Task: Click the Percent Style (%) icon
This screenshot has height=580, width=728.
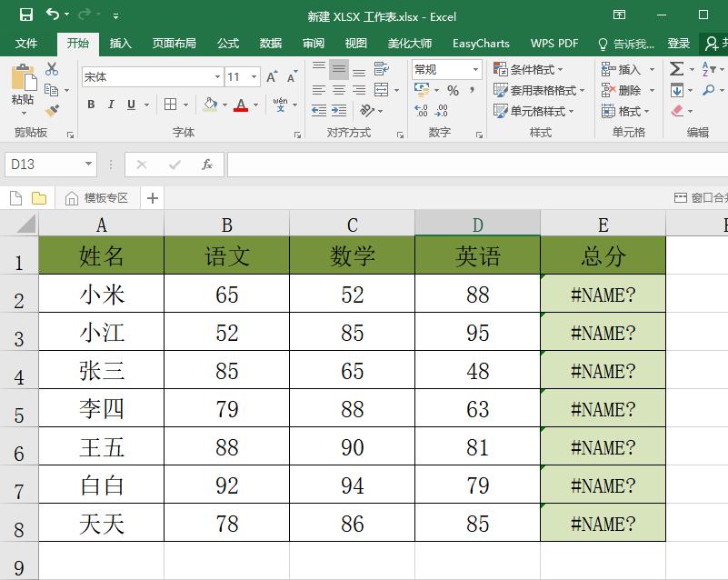Action: tap(453, 90)
